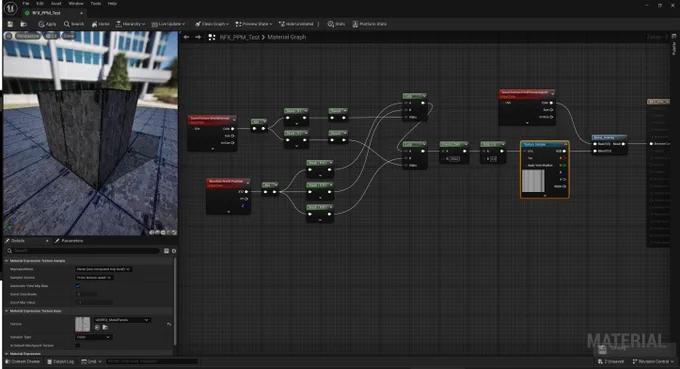Open the Cmd console dropdown

click(x=91, y=361)
